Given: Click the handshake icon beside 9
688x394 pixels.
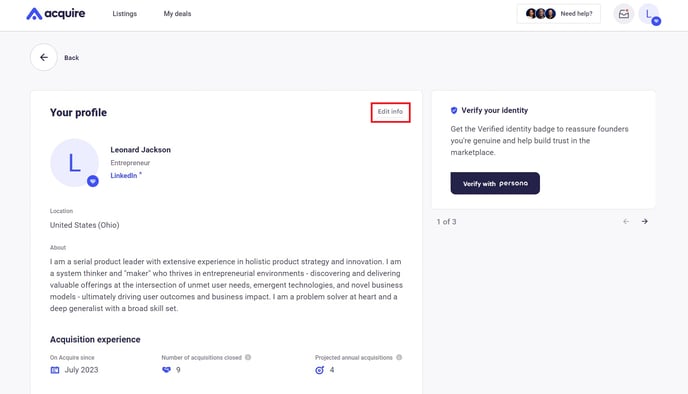Looking at the screenshot, I should point(166,370).
